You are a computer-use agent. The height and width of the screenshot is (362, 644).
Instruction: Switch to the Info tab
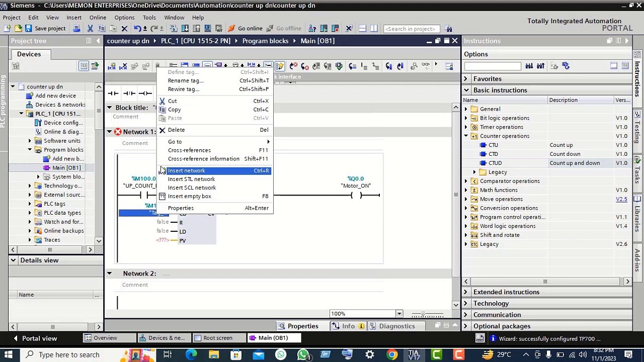point(348,326)
